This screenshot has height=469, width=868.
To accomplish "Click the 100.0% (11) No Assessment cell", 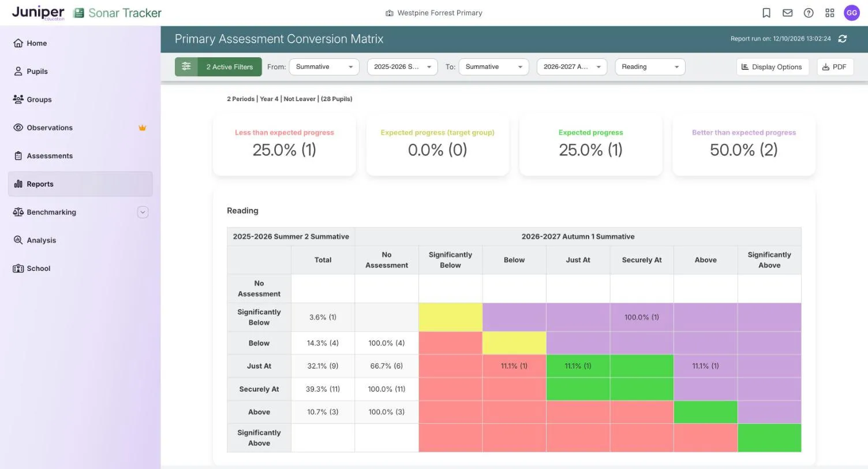I will coord(387,389).
